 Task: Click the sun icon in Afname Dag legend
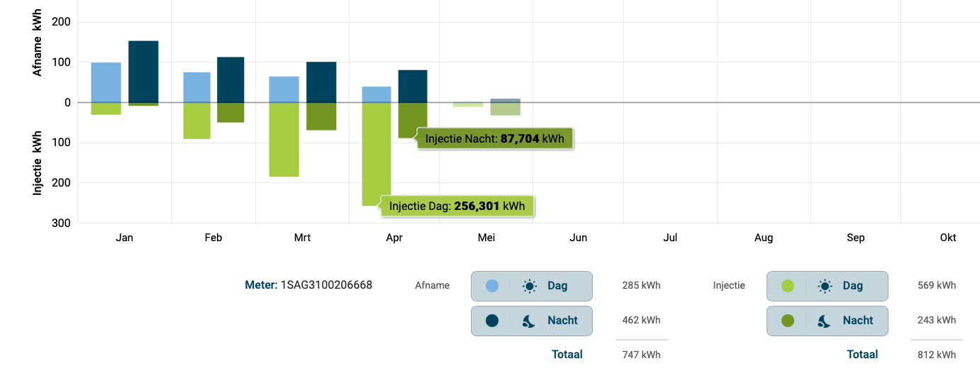529,286
